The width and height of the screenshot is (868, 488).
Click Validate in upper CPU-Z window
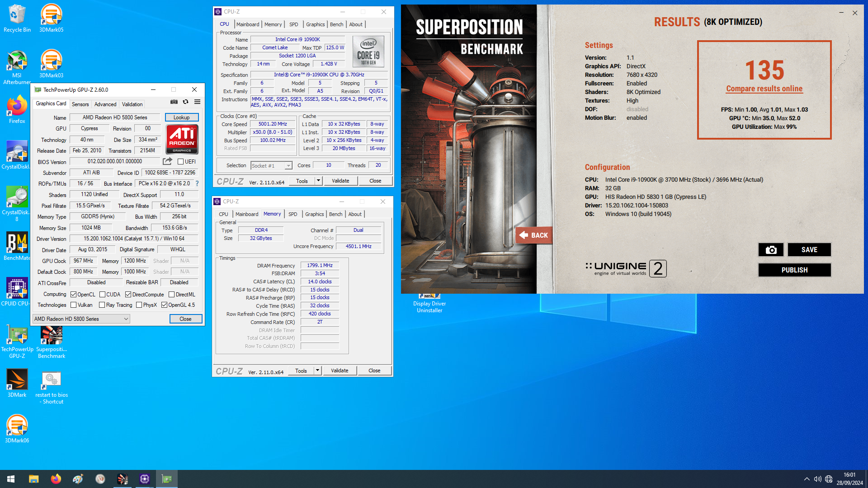click(x=340, y=181)
